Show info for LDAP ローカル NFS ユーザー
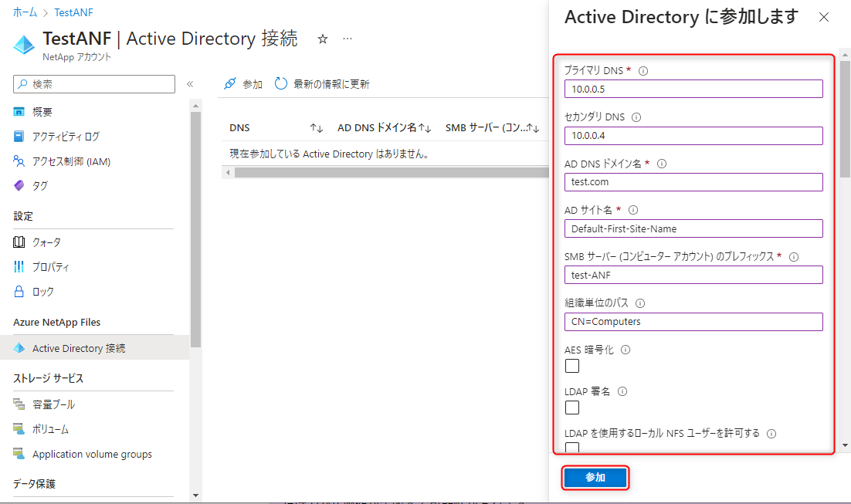 (x=771, y=434)
